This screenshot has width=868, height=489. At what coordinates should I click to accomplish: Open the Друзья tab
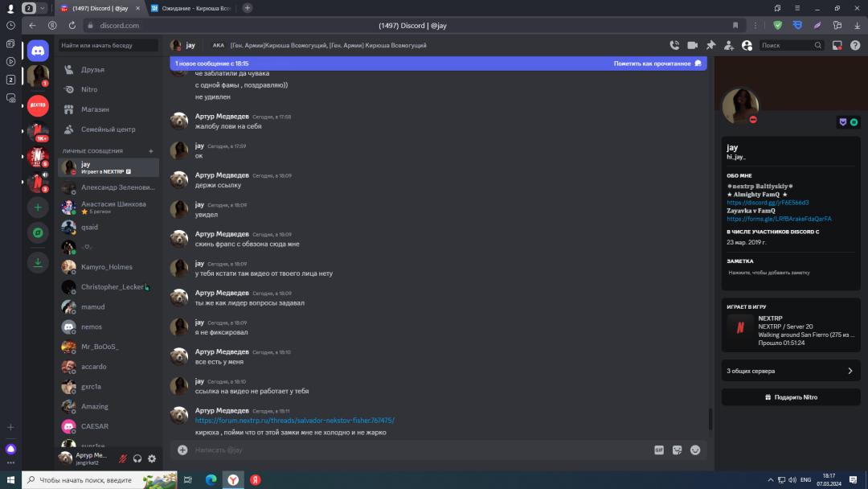point(92,70)
